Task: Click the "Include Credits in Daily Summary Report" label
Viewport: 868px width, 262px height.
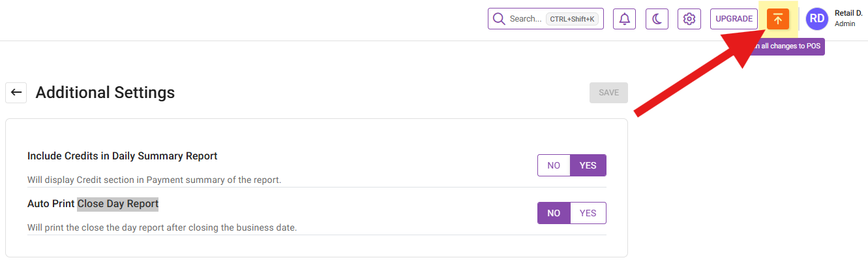Action: [x=122, y=156]
